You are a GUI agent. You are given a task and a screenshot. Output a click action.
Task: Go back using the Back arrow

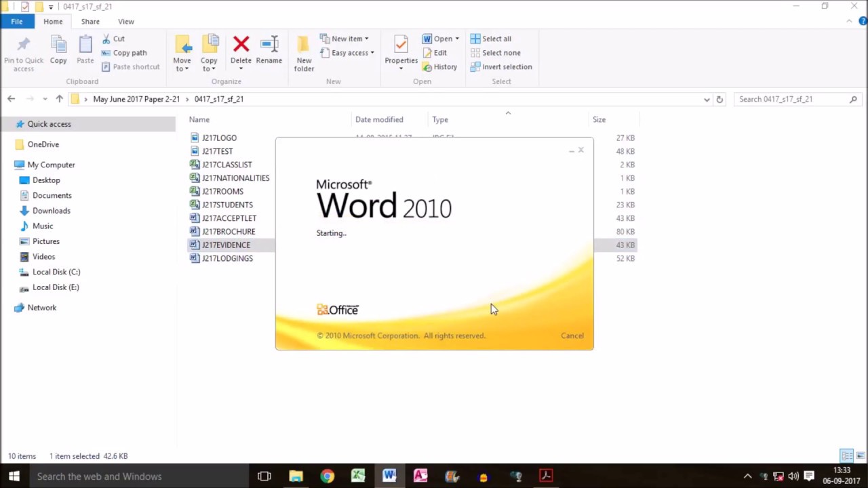(11, 99)
